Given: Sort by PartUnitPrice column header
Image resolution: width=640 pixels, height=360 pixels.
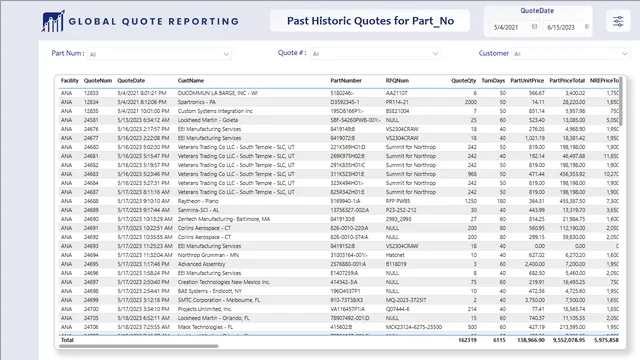Looking at the screenshot, I should point(527,81).
